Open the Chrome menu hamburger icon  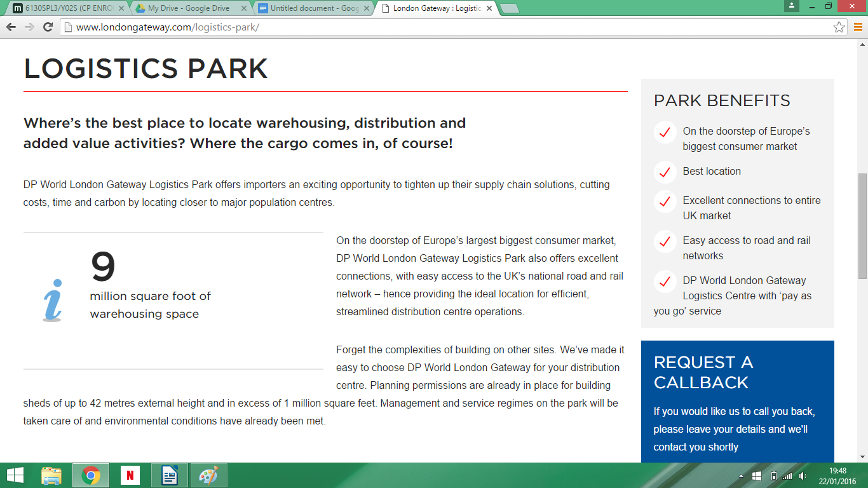coord(858,27)
